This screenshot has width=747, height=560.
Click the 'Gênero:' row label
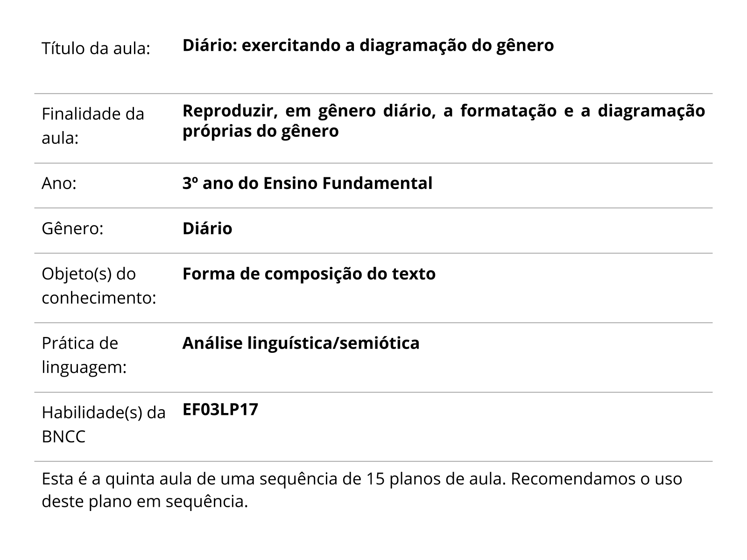(72, 229)
